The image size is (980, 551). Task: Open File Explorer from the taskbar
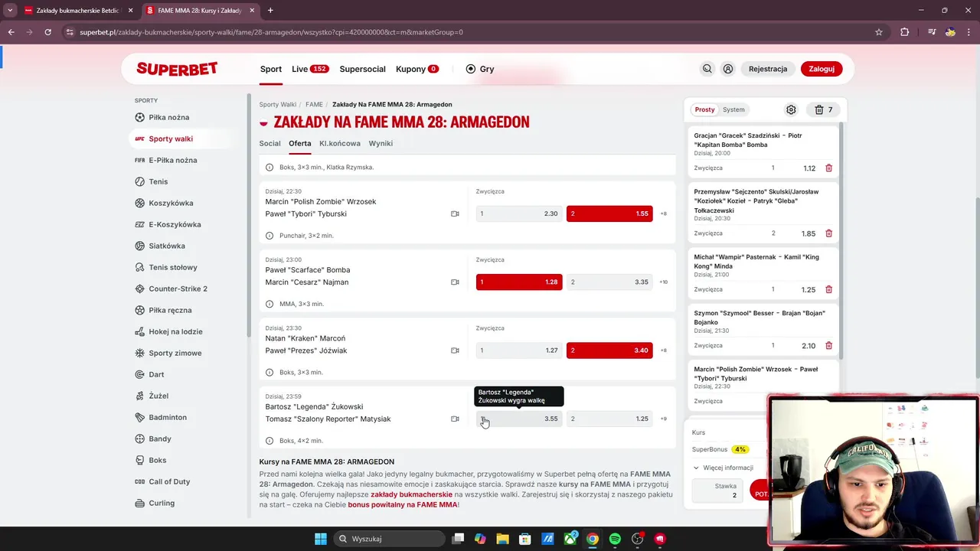coord(503,539)
